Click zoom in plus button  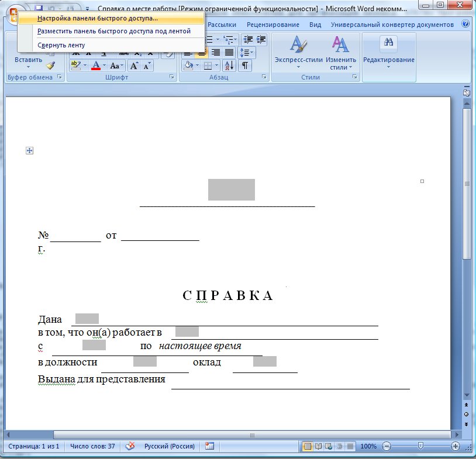455,446
